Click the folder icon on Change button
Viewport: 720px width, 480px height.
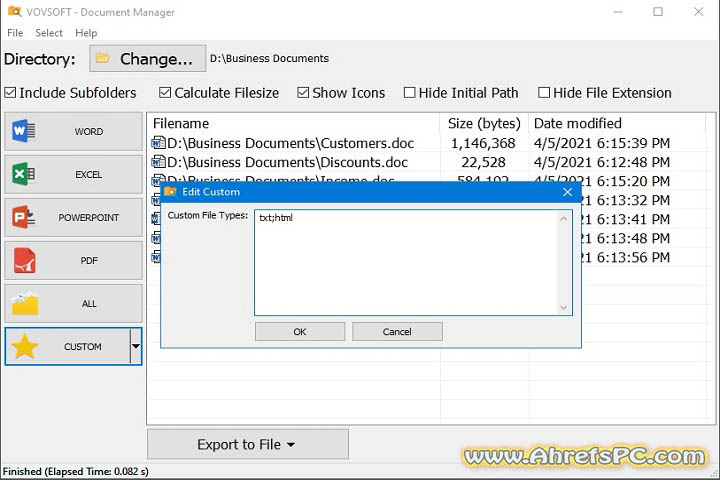tap(102, 58)
